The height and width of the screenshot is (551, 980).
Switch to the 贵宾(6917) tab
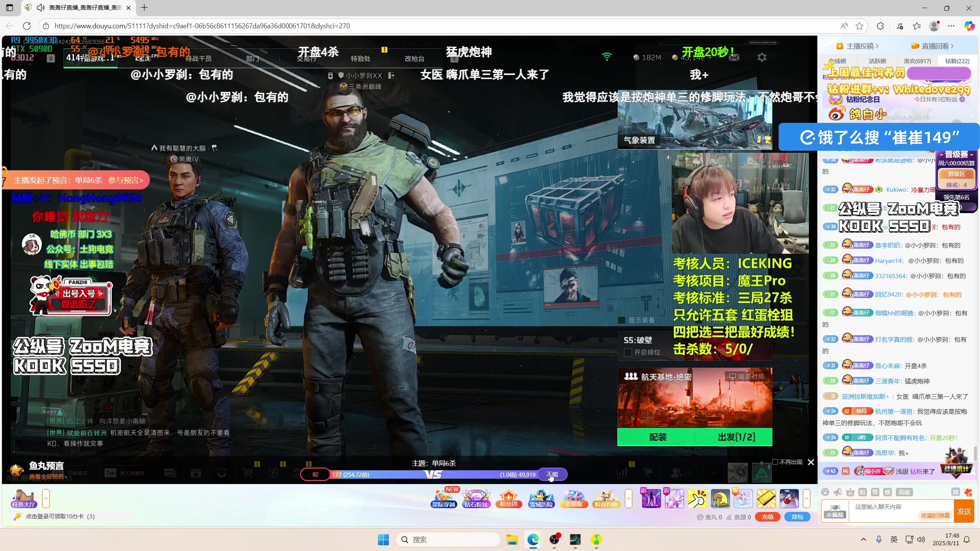coord(917,61)
